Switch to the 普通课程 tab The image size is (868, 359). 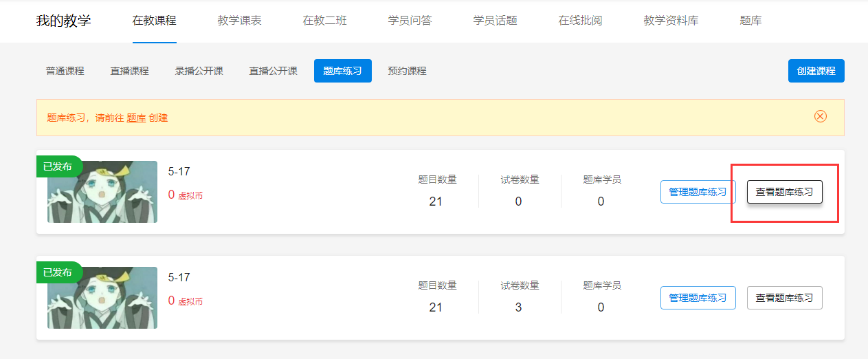pyautogui.click(x=65, y=71)
